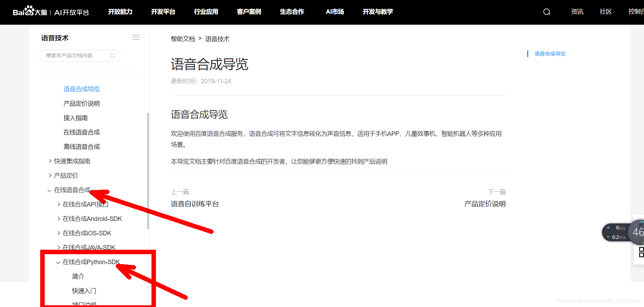
Task: Open 开放能力 menu
Action: (120, 12)
